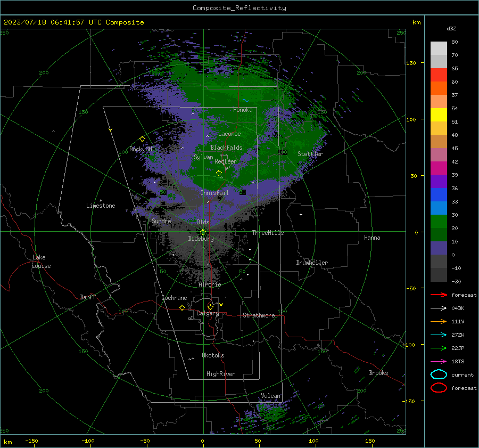Click the yellow radar site marker near Didsbury
The width and height of the screenshot is (479, 448).
tap(203, 232)
